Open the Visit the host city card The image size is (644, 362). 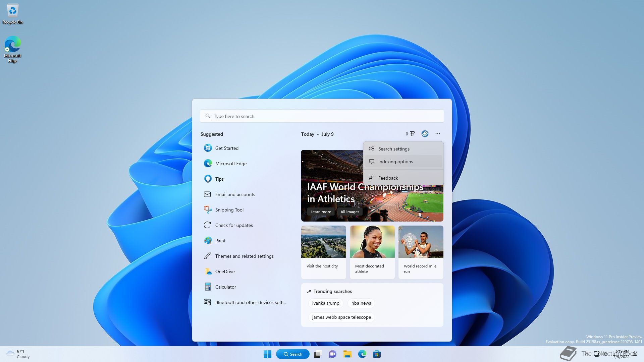323,252
